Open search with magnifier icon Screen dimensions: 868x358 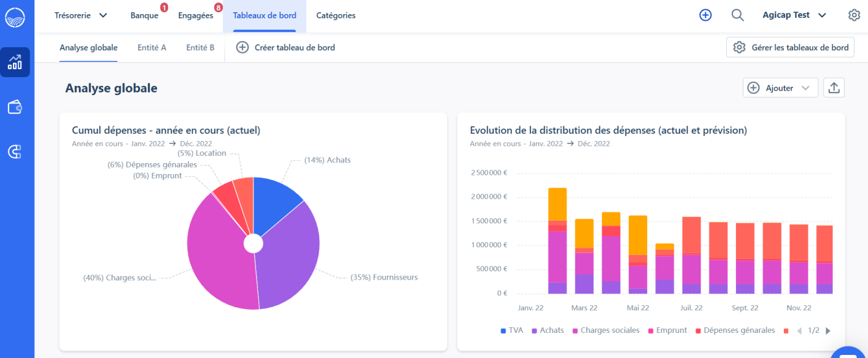point(738,15)
